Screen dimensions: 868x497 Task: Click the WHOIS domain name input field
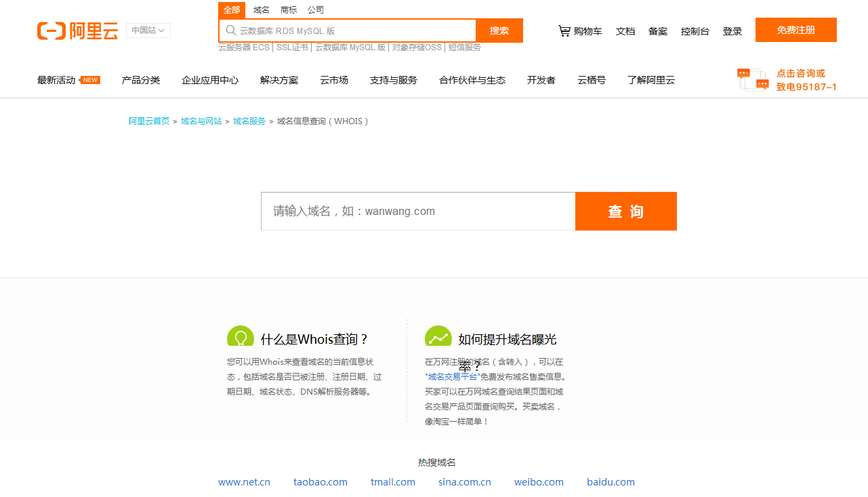pos(418,212)
